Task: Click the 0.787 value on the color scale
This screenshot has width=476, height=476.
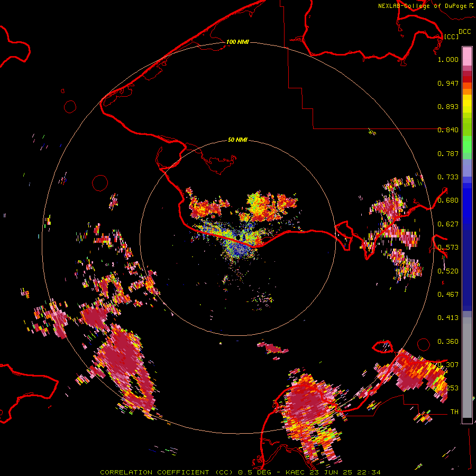Action: click(x=448, y=153)
